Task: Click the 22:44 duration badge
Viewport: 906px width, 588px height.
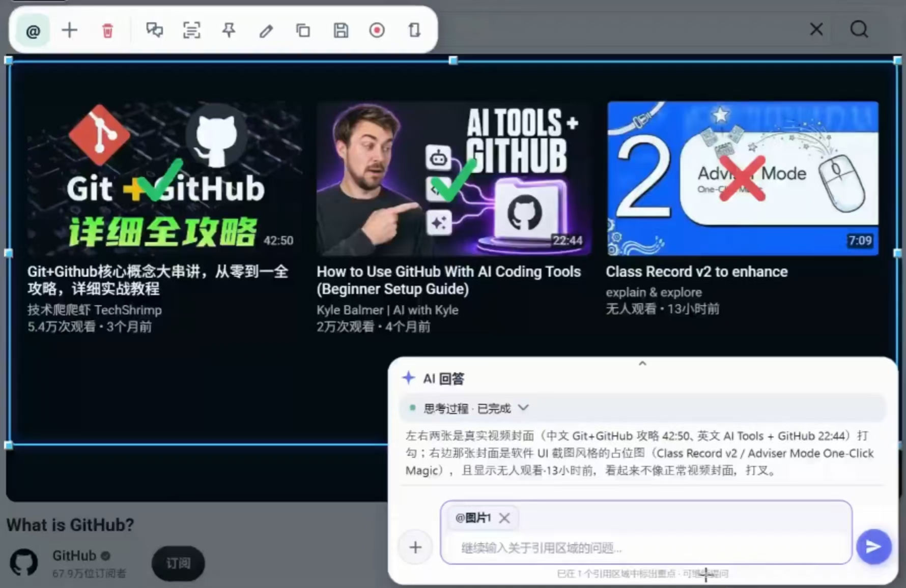Action: pos(568,240)
